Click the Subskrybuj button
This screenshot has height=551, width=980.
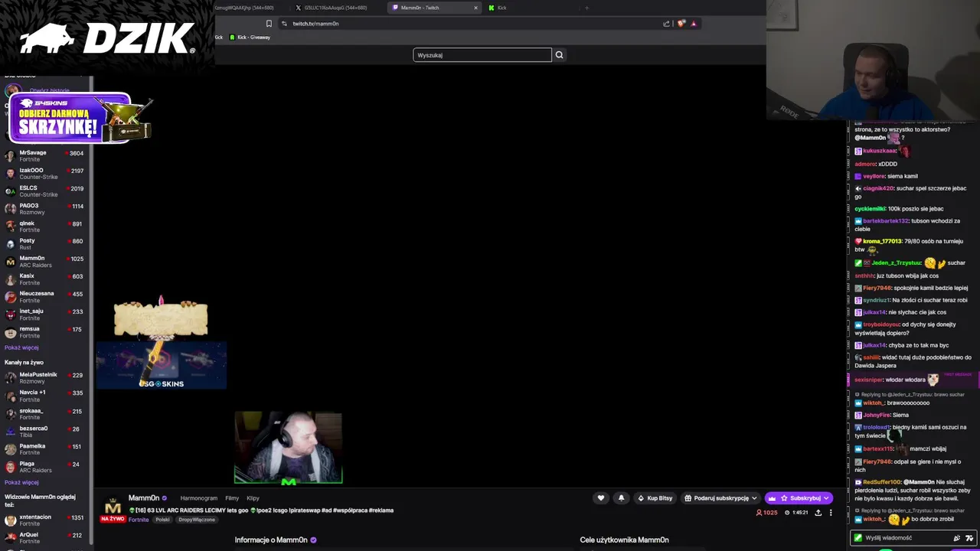[x=799, y=498]
